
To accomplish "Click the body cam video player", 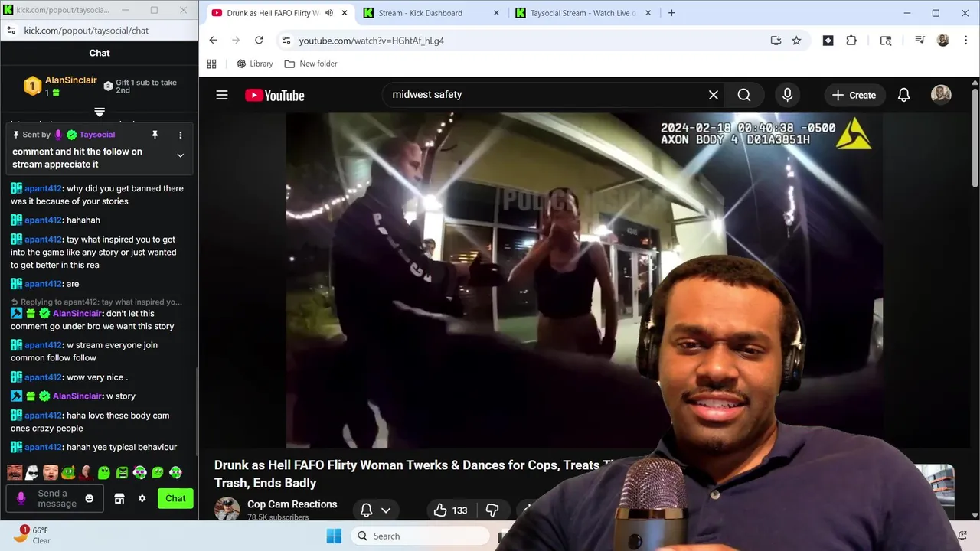I will coord(584,280).
